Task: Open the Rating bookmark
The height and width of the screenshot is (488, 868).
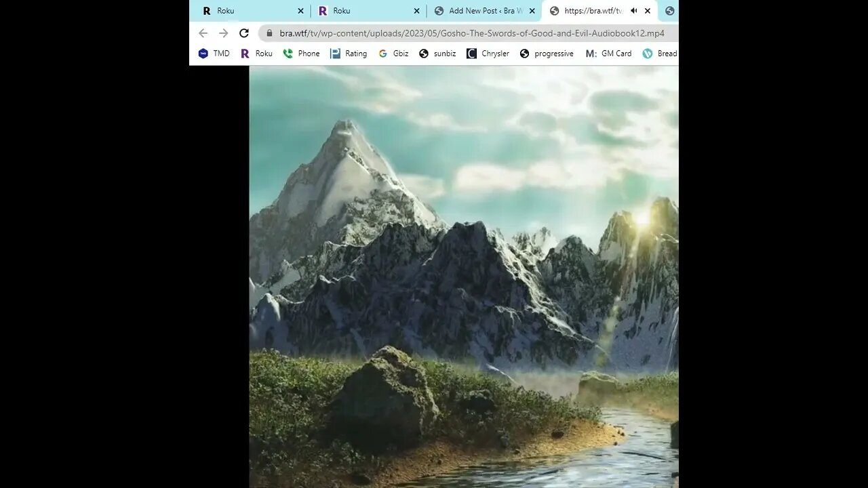Action: pyautogui.click(x=349, y=54)
